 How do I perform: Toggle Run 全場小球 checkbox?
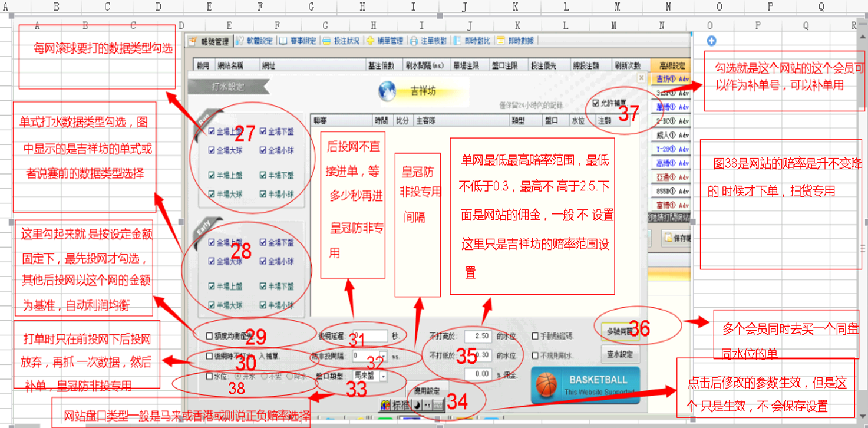[x=263, y=150]
